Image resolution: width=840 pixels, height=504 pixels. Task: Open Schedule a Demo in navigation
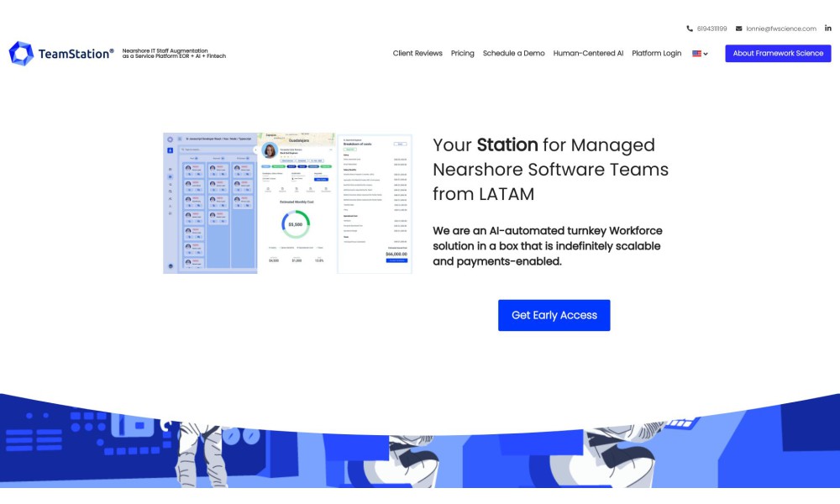click(514, 54)
